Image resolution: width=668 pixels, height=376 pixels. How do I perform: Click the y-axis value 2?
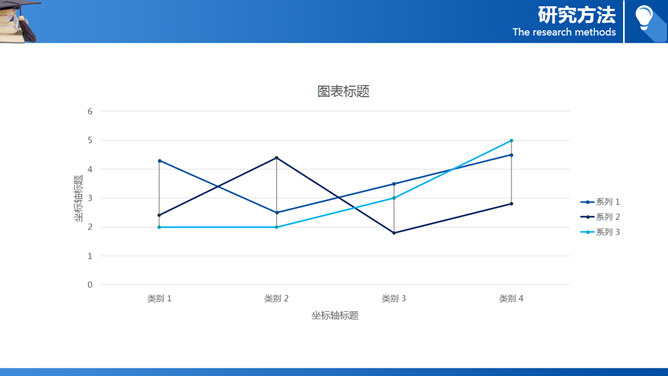click(x=90, y=227)
